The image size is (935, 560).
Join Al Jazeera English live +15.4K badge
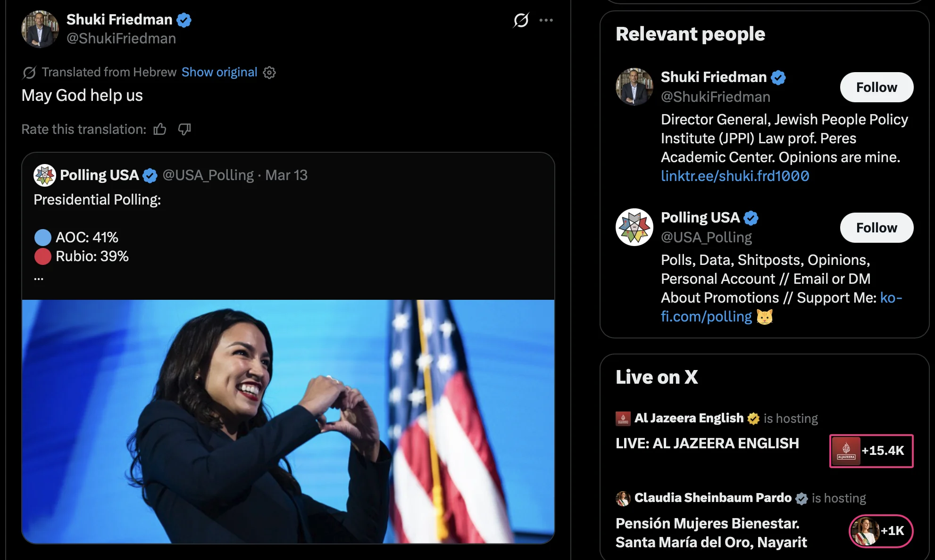[871, 451]
